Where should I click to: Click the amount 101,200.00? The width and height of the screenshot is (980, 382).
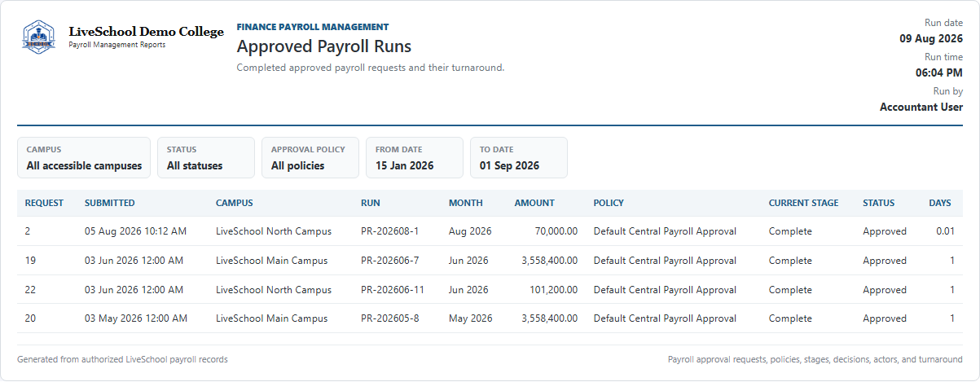pos(554,290)
